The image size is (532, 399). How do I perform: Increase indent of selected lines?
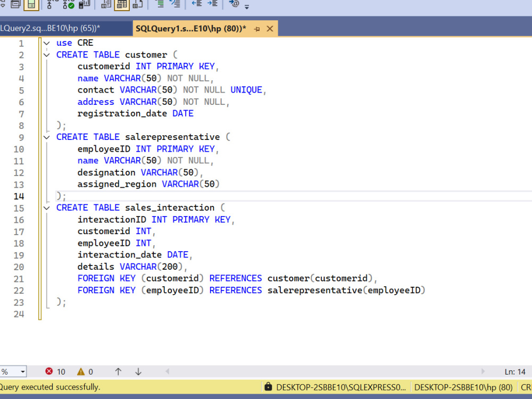pos(212,3)
